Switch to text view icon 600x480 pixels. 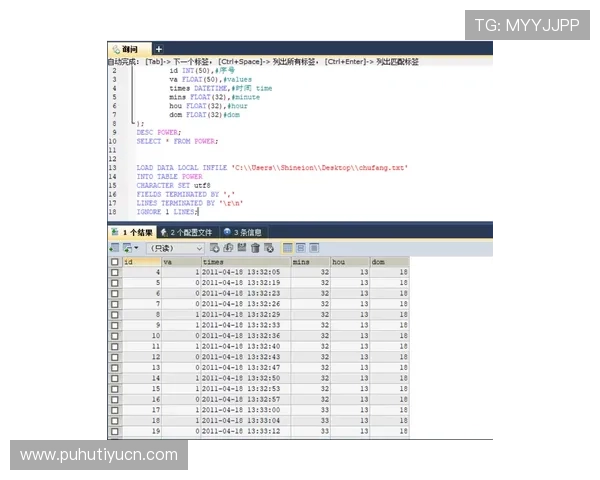pyautogui.click(x=314, y=247)
